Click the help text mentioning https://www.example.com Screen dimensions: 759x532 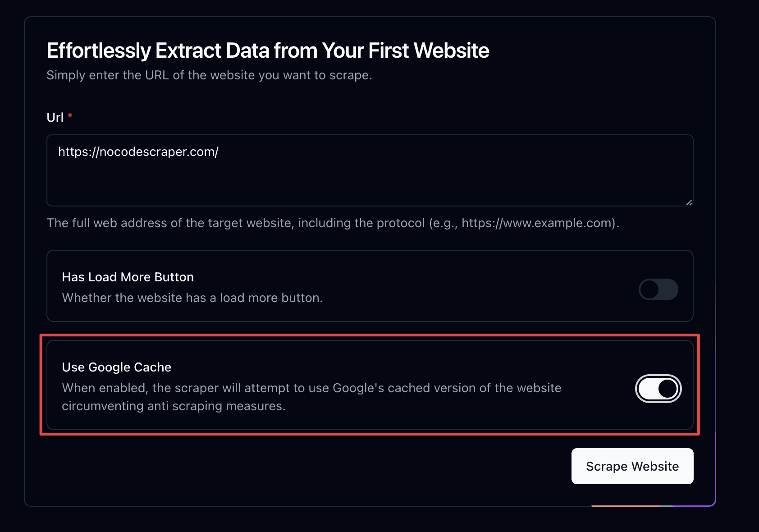(333, 223)
